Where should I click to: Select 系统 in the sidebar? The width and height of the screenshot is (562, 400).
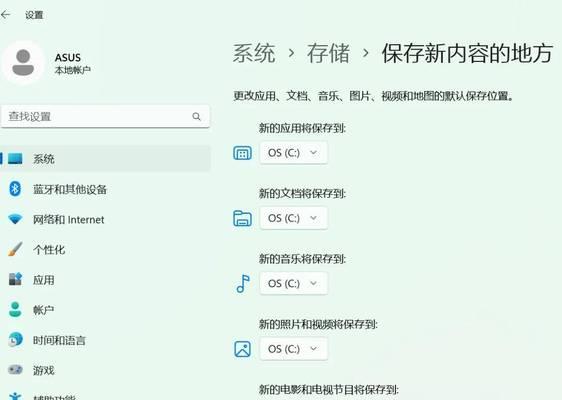[105, 158]
